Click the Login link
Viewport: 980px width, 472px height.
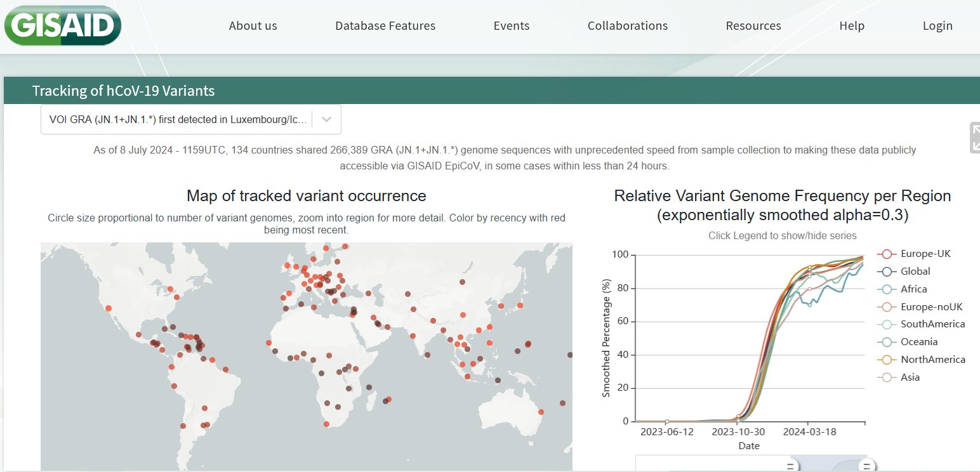(937, 26)
